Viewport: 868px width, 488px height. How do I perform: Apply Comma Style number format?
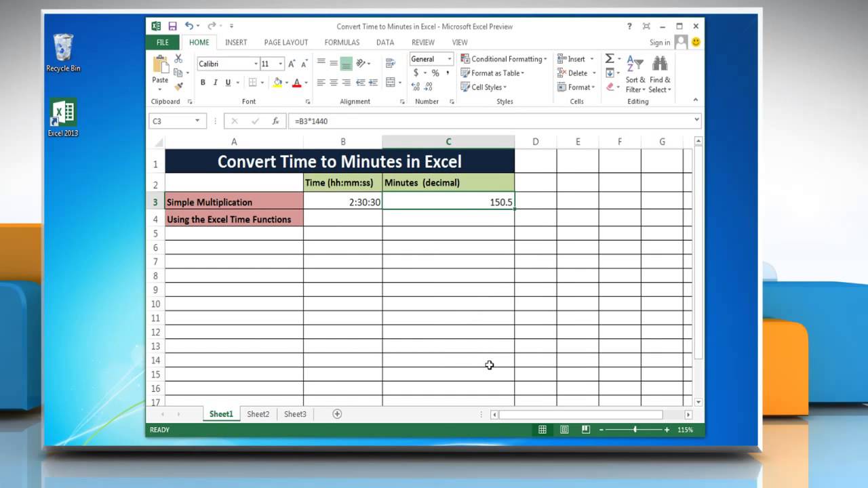[x=448, y=73]
